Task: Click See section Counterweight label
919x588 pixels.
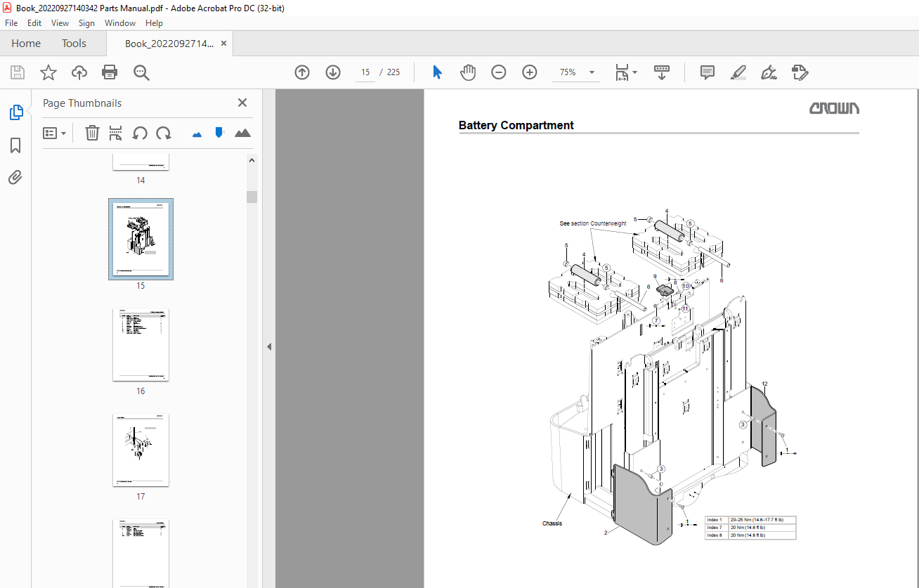Action: point(592,223)
